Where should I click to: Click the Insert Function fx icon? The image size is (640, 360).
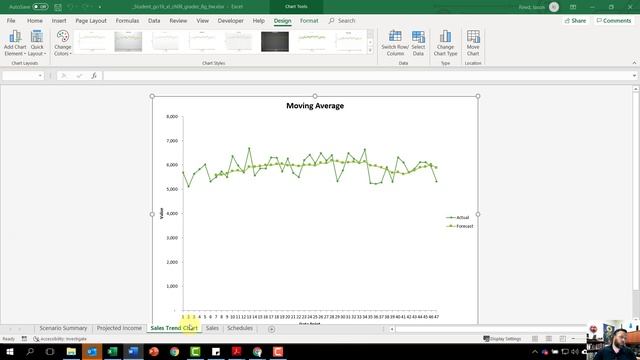(94, 76)
